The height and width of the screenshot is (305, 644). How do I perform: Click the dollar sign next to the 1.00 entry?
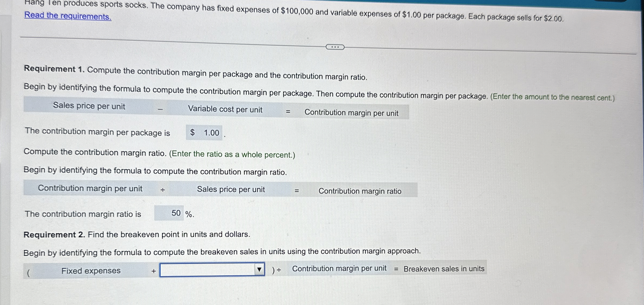click(192, 132)
